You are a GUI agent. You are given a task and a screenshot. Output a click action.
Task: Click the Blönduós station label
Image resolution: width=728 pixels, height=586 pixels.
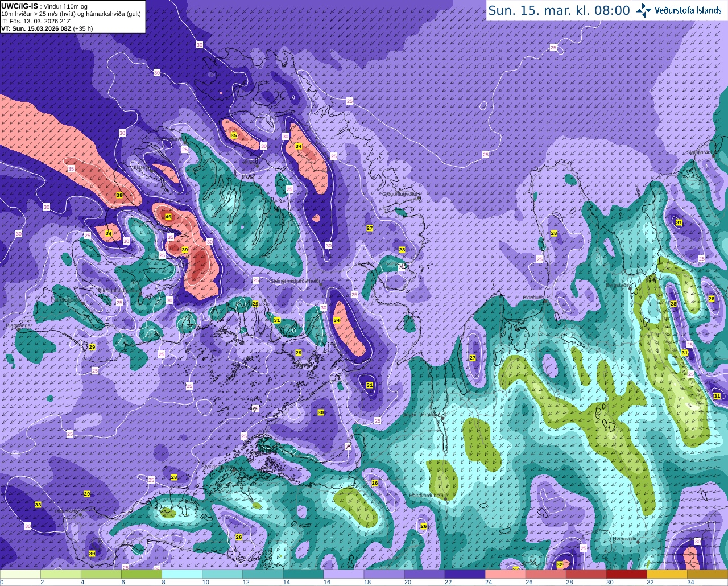[x=534, y=298]
